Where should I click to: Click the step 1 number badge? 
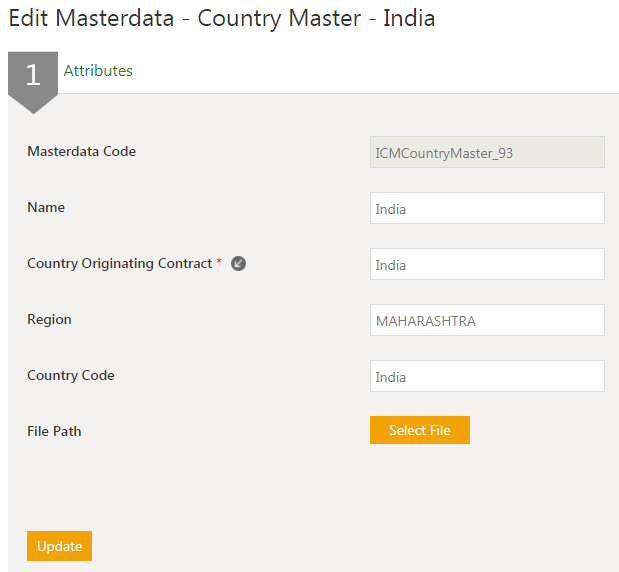point(33,76)
